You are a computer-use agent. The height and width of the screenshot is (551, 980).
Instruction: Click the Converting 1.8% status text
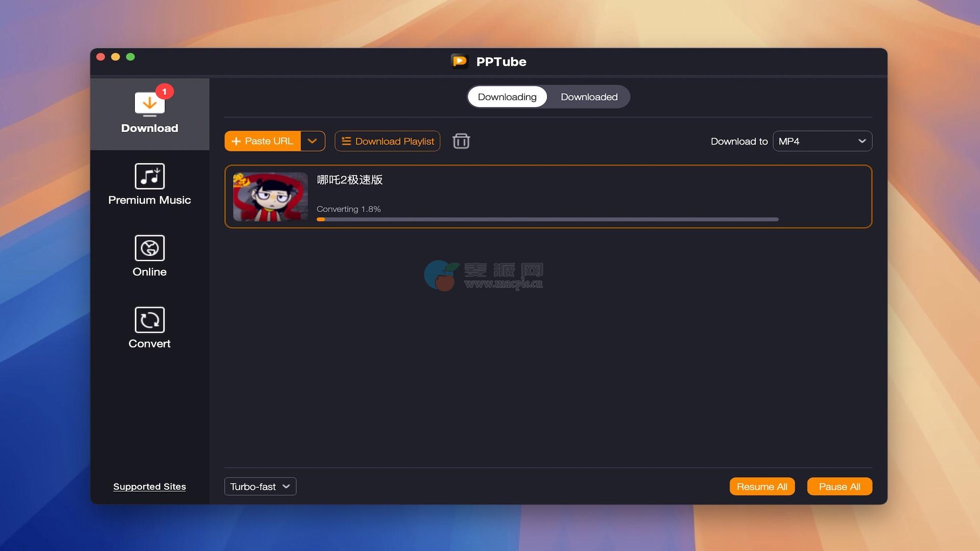[349, 209]
